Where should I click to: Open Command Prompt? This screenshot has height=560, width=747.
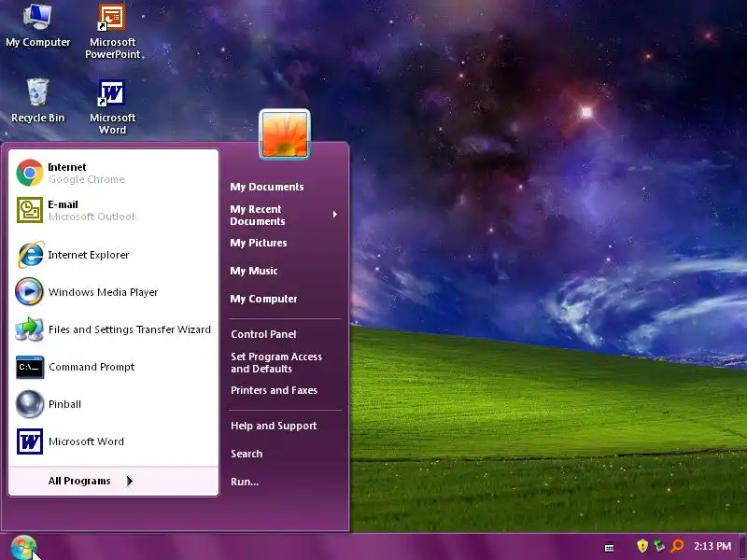click(113, 367)
